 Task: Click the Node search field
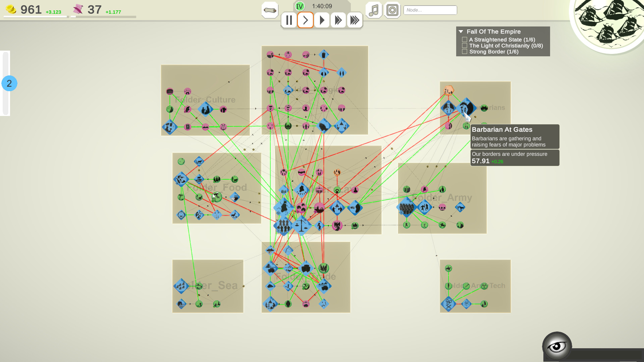(430, 10)
